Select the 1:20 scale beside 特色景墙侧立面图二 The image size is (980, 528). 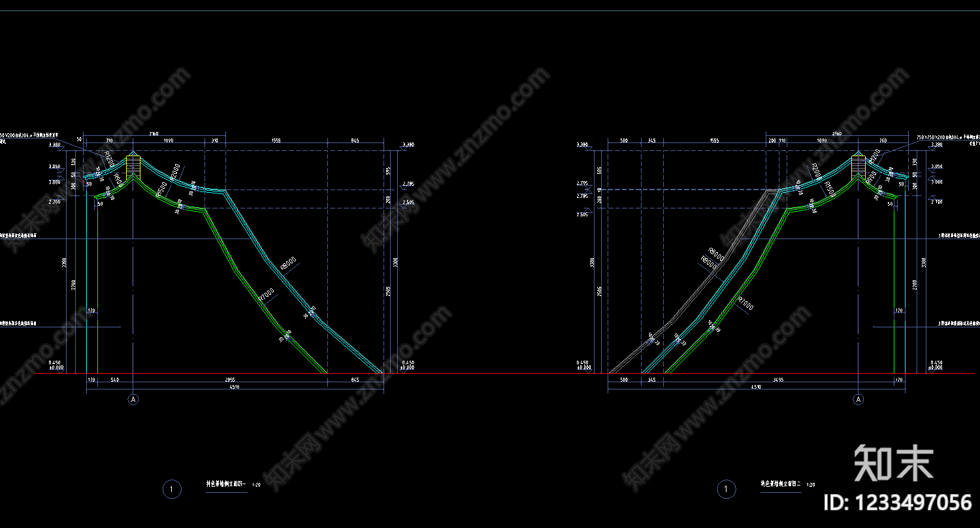coord(811,486)
